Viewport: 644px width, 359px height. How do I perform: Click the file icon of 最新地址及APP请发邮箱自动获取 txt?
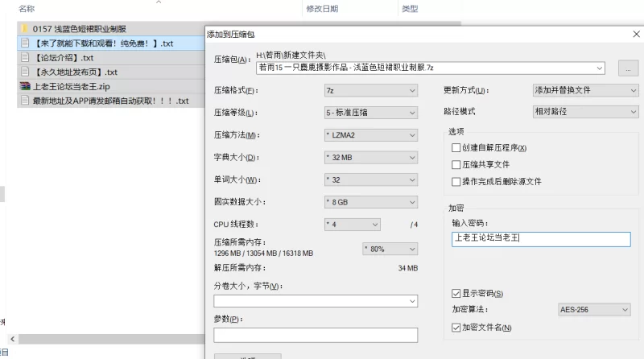tap(25, 101)
